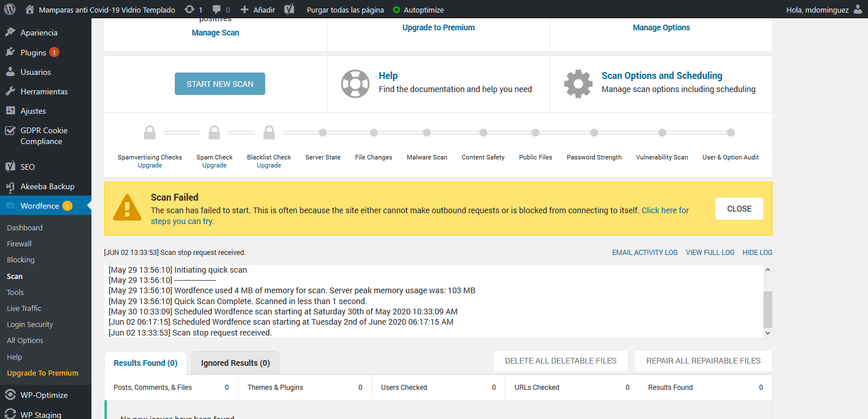The width and height of the screenshot is (868, 419).
Task: Click the home icon beside the site name
Action: coord(30,10)
